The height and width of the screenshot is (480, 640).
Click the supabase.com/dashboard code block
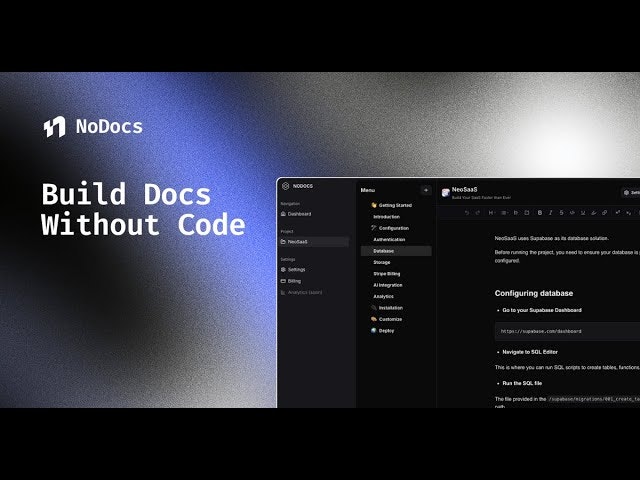pos(567,331)
